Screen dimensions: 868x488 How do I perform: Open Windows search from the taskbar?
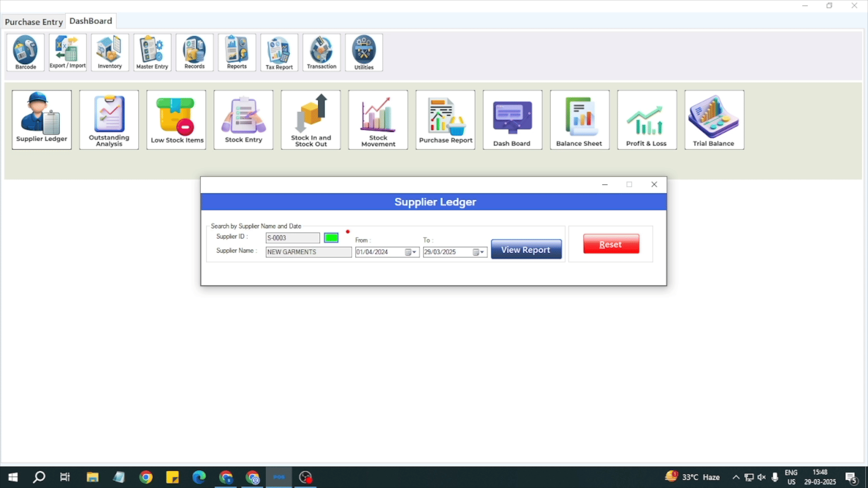[x=39, y=477]
